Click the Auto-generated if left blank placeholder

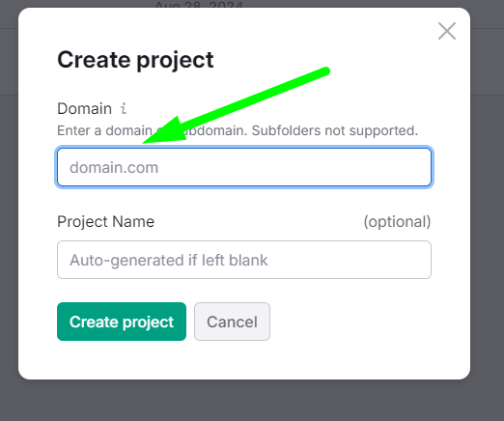pos(169,260)
